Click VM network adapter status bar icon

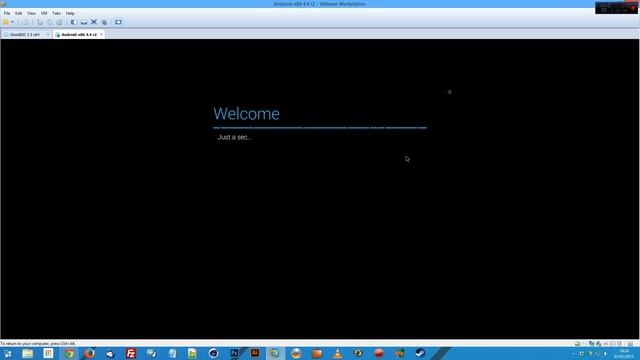click(591, 344)
